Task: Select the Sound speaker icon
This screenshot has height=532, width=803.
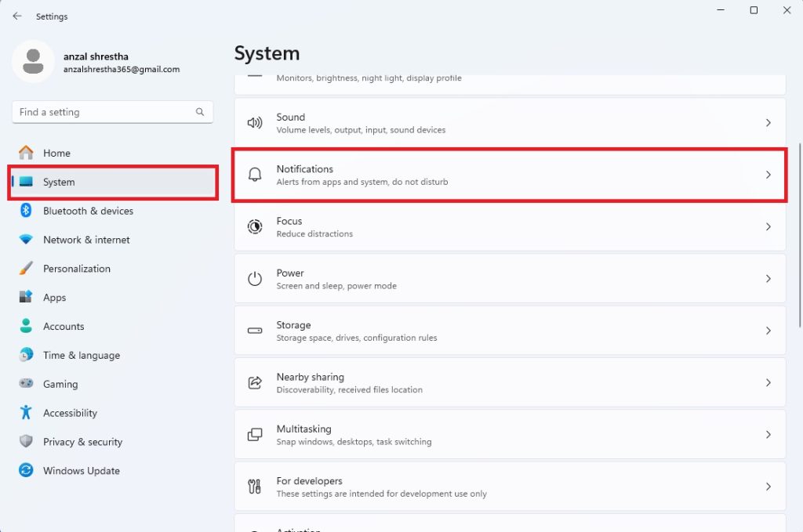Action: tap(254, 122)
